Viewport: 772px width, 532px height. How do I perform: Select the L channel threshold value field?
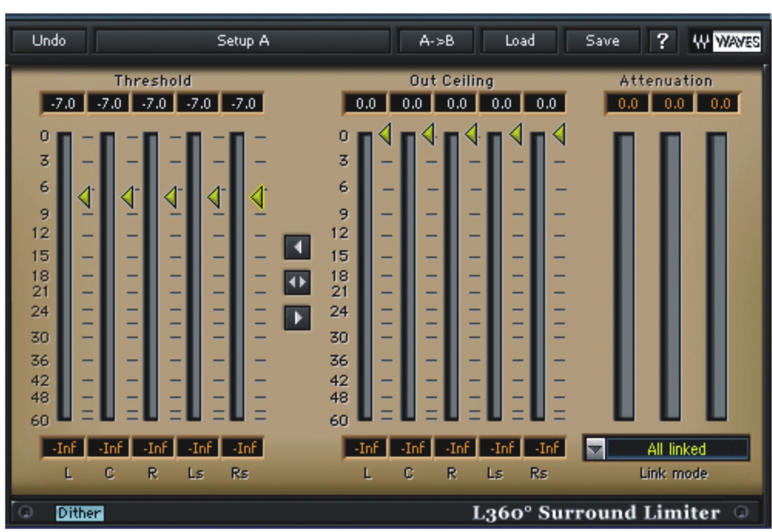click(x=63, y=104)
